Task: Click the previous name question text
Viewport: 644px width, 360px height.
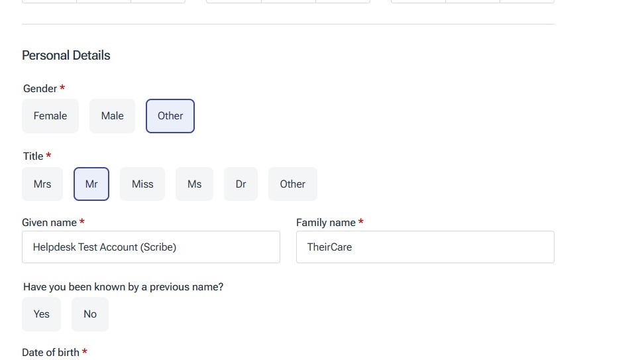Action: [x=123, y=287]
